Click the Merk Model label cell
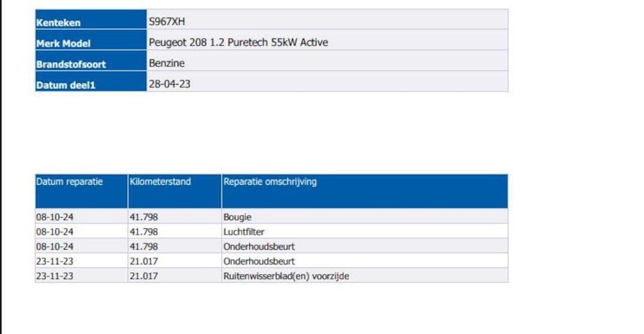The image size is (644, 334). pos(63,43)
